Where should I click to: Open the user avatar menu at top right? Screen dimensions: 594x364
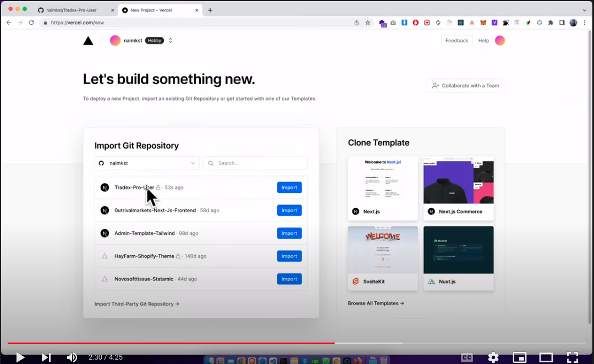pyautogui.click(x=499, y=41)
